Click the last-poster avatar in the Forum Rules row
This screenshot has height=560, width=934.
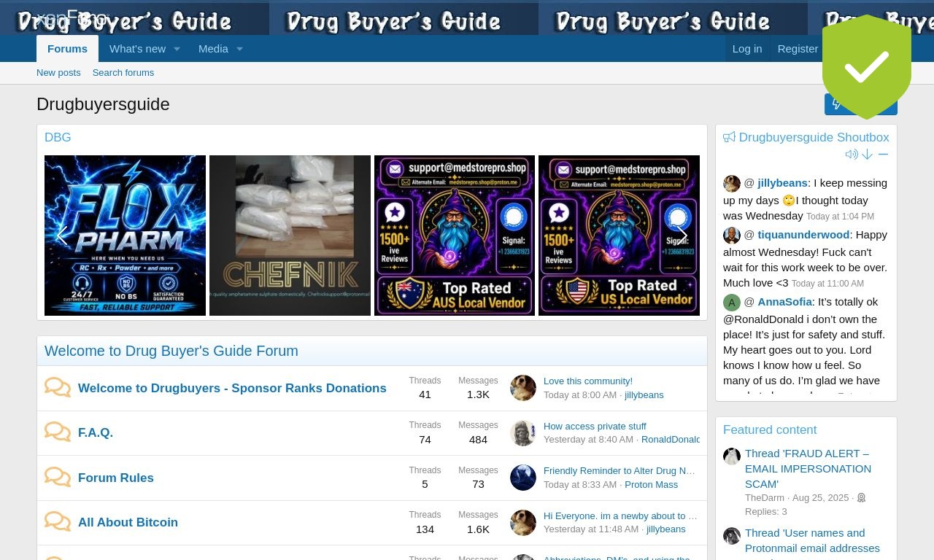[523, 478]
